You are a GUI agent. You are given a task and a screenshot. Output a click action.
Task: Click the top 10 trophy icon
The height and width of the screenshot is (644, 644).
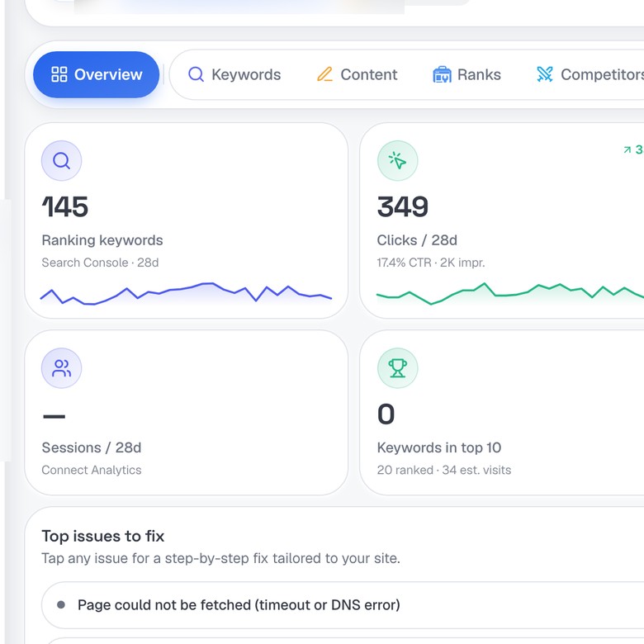coord(398,368)
